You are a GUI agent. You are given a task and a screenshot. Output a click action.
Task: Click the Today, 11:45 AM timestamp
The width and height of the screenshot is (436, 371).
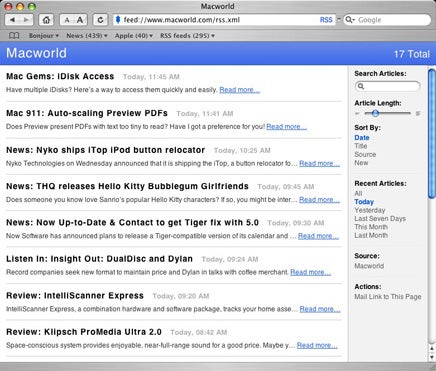pos(151,77)
